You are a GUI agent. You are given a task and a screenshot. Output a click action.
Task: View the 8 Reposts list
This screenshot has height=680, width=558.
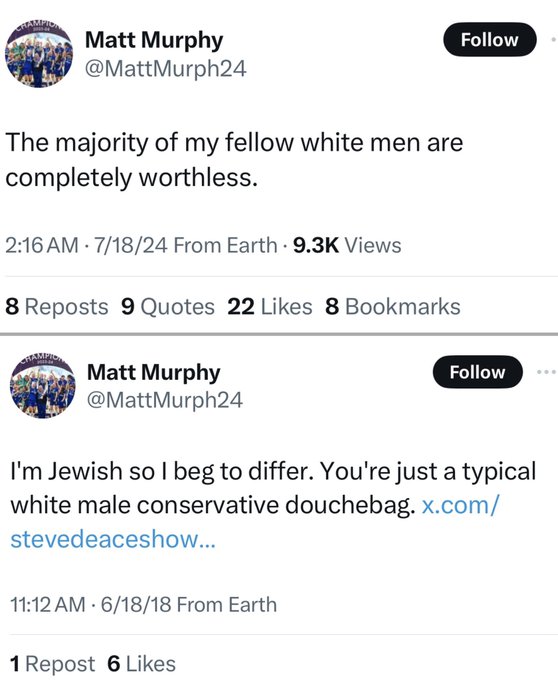pyautogui.click(x=56, y=307)
